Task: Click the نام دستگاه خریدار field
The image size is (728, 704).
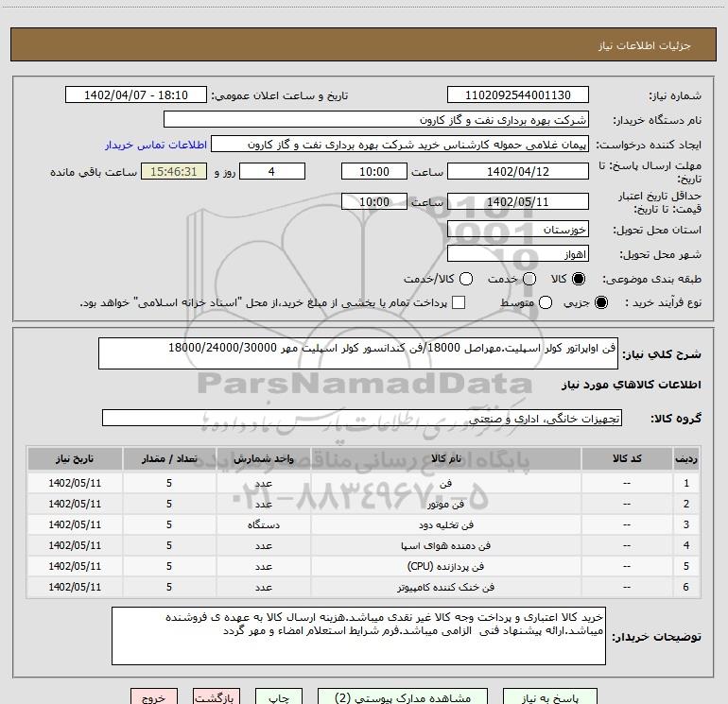Action: [x=376, y=120]
